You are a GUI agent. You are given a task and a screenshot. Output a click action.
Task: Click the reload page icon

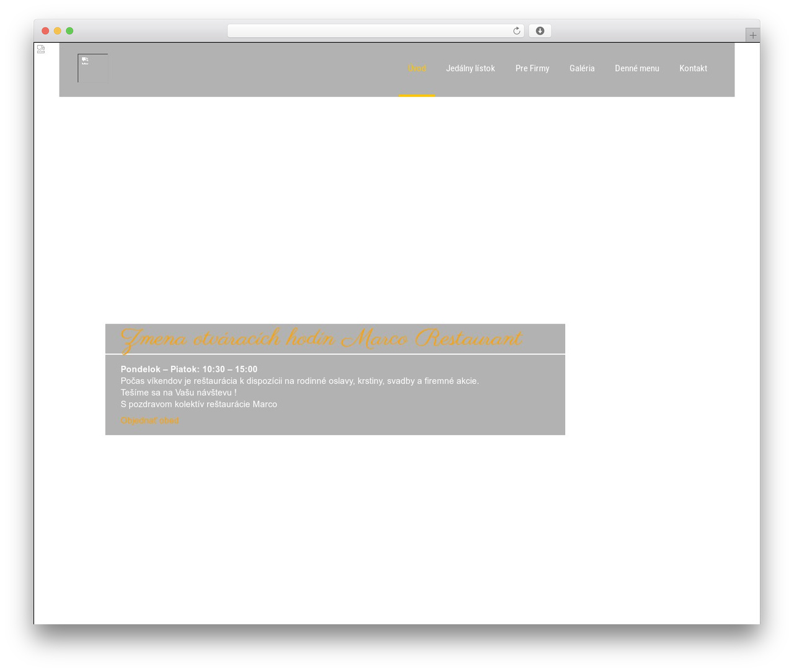516,31
